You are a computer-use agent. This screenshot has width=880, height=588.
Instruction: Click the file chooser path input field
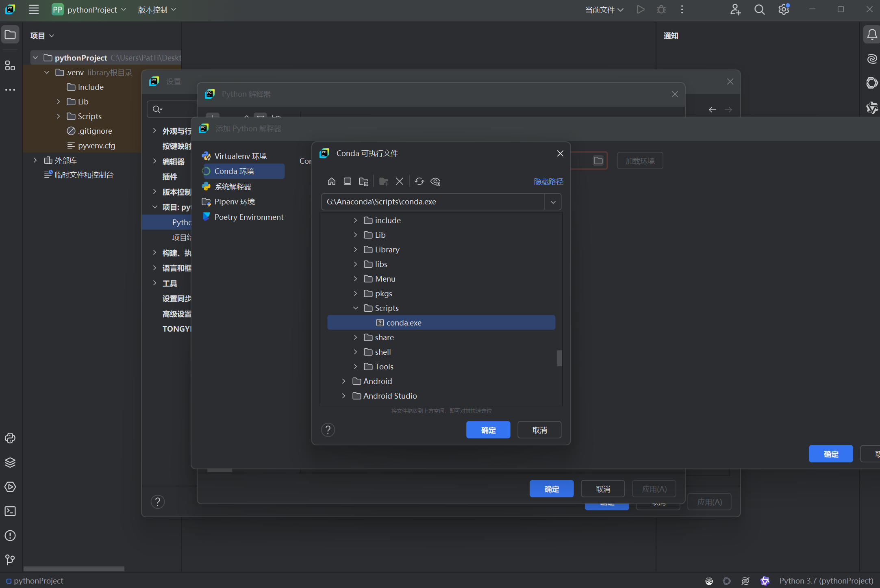coord(433,202)
